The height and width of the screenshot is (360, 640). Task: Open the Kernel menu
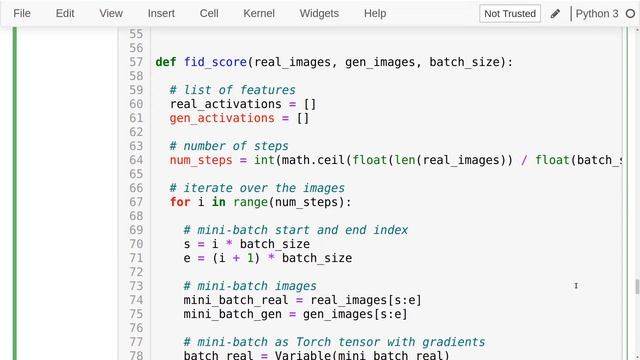(x=259, y=13)
